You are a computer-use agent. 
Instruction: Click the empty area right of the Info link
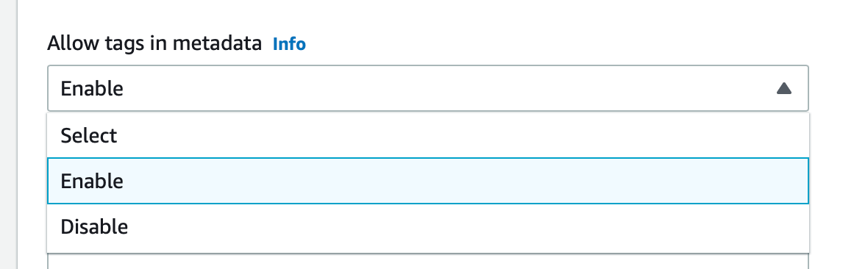(x=554, y=43)
